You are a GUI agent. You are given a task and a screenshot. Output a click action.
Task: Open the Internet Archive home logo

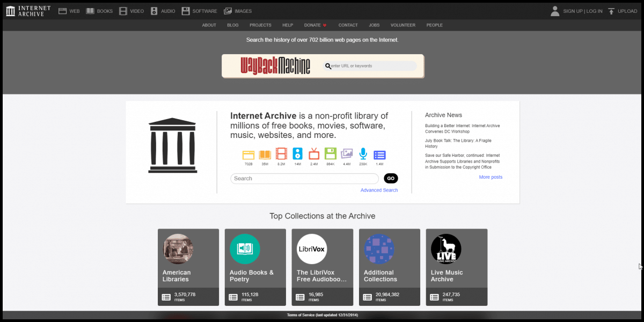point(28,11)
